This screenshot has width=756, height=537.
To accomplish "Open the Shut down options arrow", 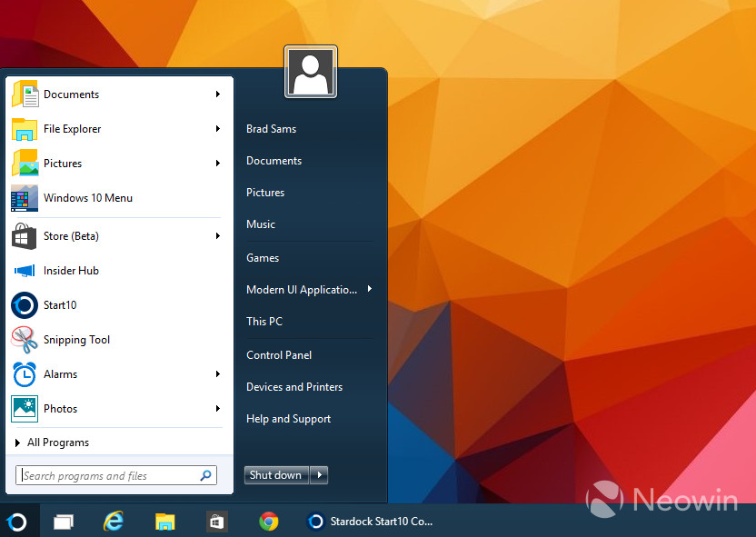I will pos(319,475).
